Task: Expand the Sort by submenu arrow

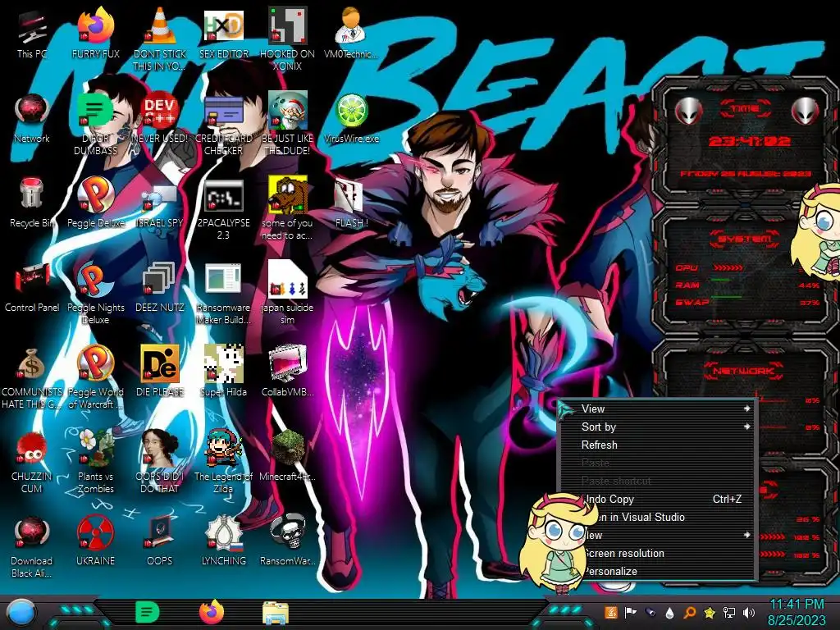Action: (746, 427)
